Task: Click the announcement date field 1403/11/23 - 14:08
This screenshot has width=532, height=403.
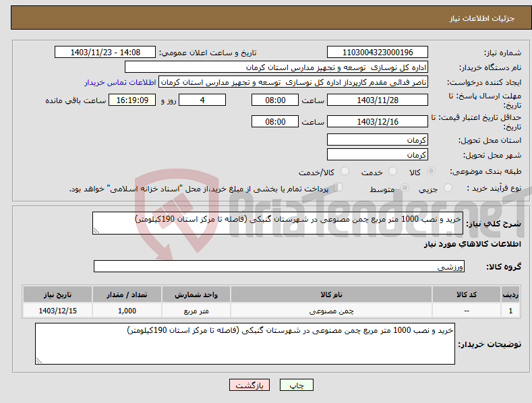Action: point(105,53)
